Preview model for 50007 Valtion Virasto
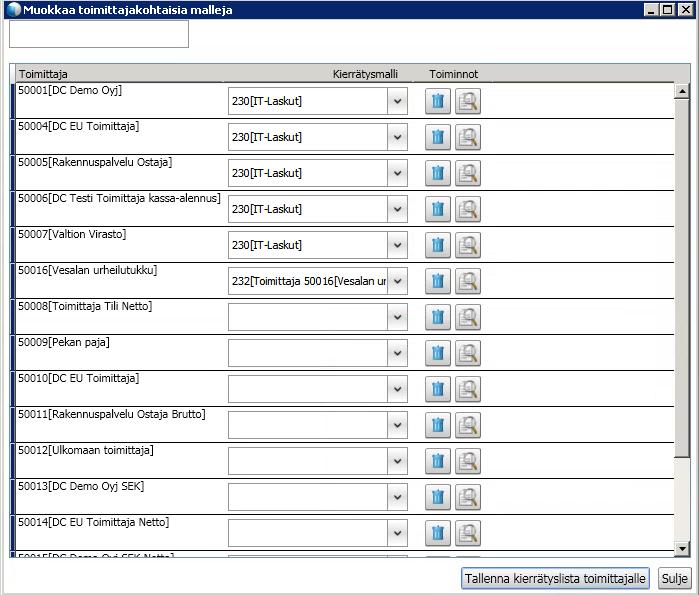 click(x=468, y=245)
